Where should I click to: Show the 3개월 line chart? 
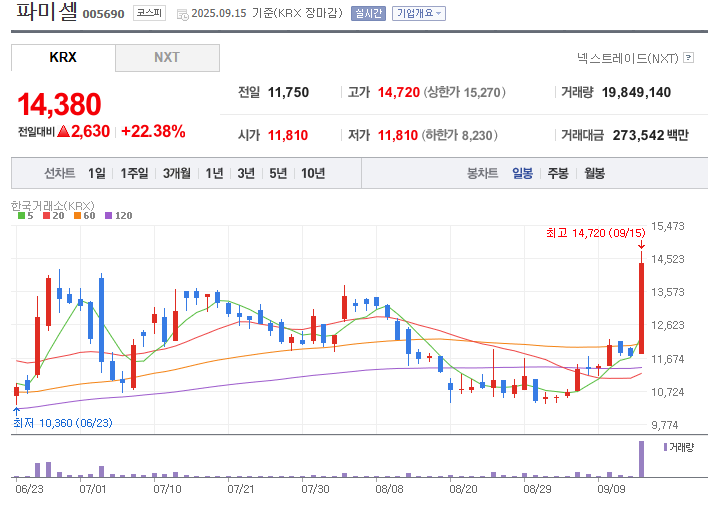tap(177, 173)
